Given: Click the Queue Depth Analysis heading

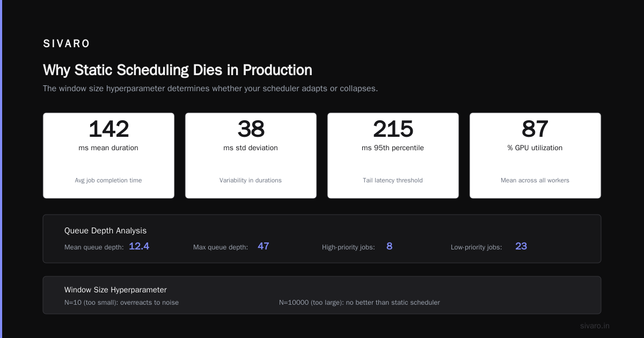Looking at the screenshot, I should click(105, 231).
